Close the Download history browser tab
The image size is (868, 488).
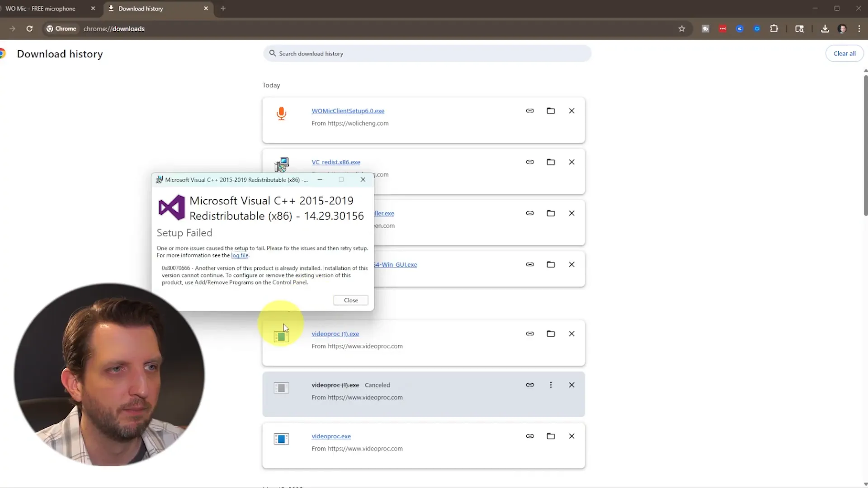coord(206,9)
